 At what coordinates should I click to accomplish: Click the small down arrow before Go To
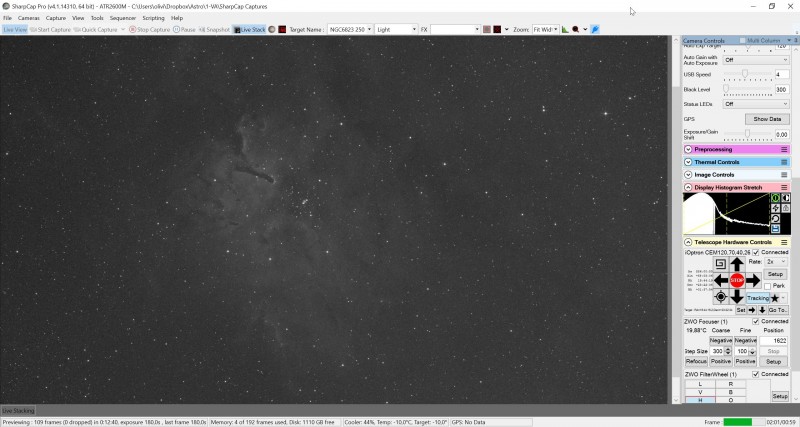[x=762, y=310]
